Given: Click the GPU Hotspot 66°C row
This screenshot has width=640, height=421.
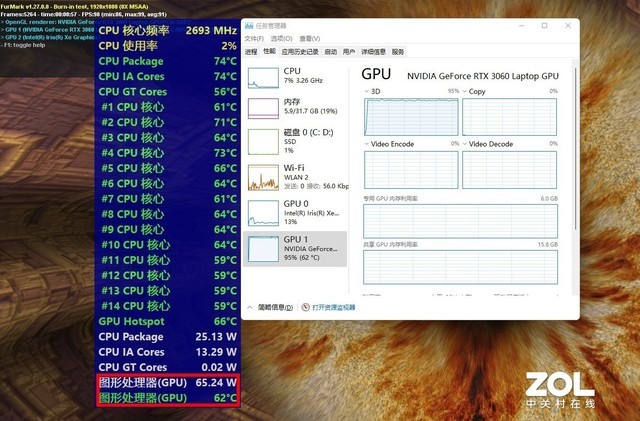Looking at the screenshot, I should click(x=167, y=321).
